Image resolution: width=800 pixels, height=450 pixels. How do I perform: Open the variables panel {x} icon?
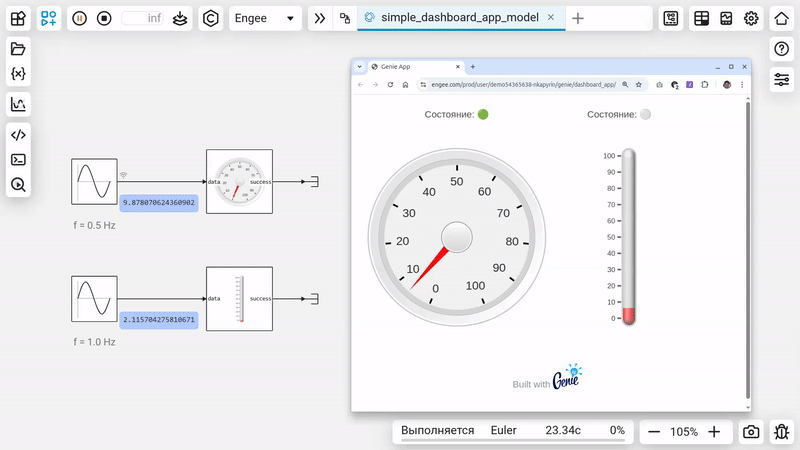pyautogui.click(x=18, y=74)
